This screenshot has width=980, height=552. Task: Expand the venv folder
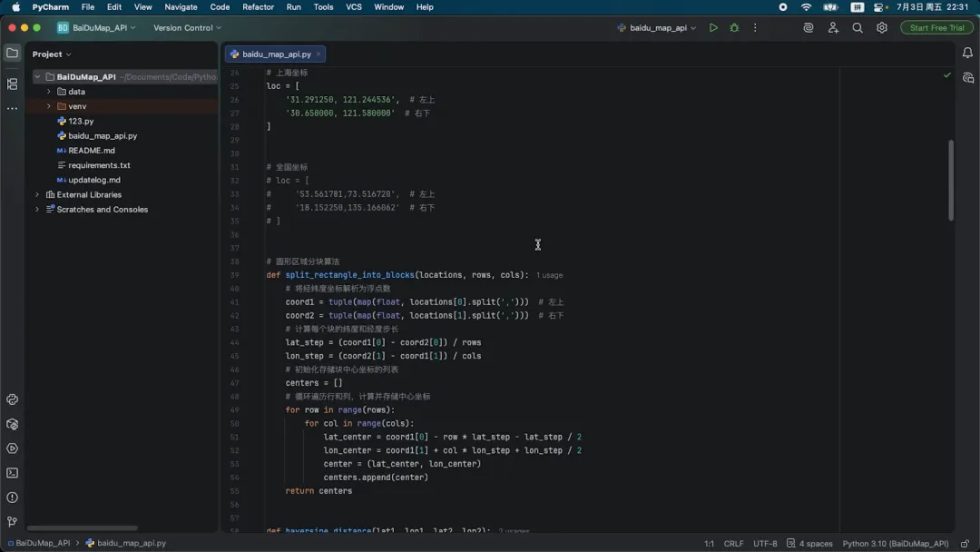point(49,106)
